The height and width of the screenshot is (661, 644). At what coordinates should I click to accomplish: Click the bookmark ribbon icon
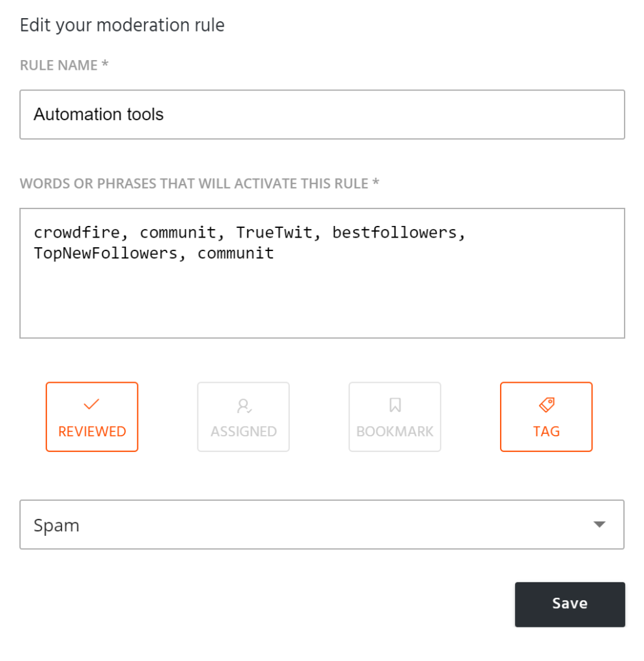(395, 405)
